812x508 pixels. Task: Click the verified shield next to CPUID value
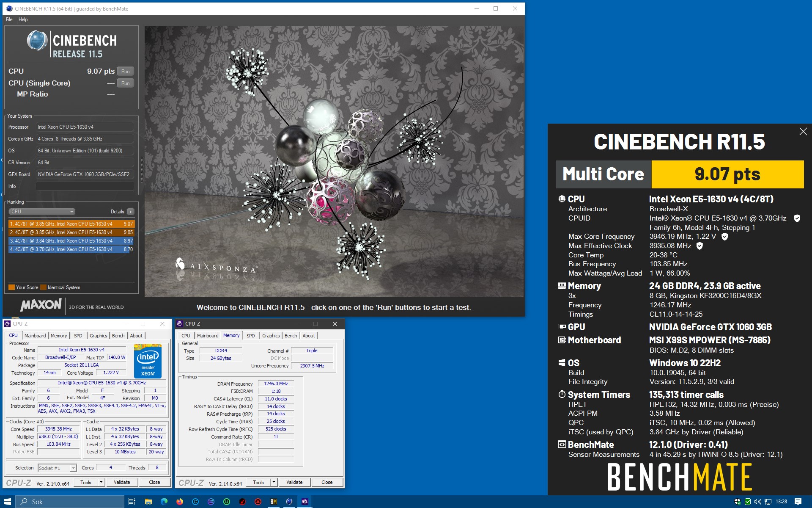(x=797, y=218)
